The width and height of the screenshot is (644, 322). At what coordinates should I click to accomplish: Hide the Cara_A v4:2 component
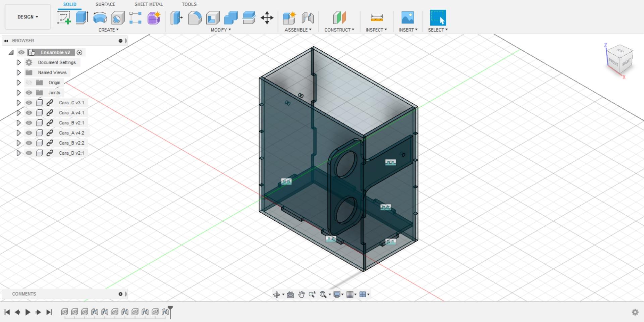(x=29, y=133)
